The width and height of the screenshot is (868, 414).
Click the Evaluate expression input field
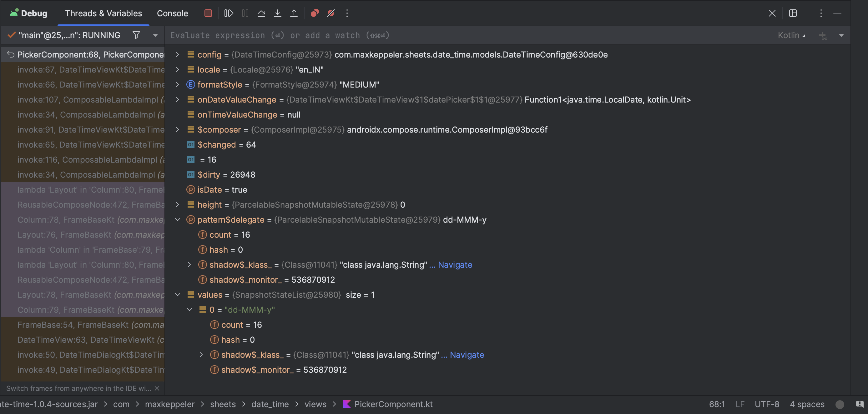click(x=404, y=35)
